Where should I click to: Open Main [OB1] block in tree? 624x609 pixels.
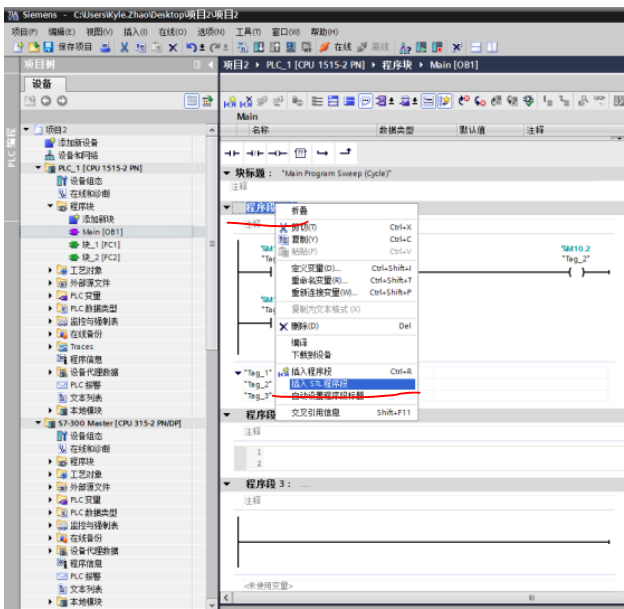coord(102,232)
